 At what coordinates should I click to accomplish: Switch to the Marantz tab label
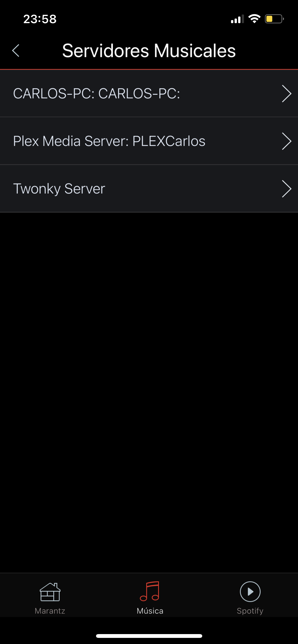[x=50, y=611]
